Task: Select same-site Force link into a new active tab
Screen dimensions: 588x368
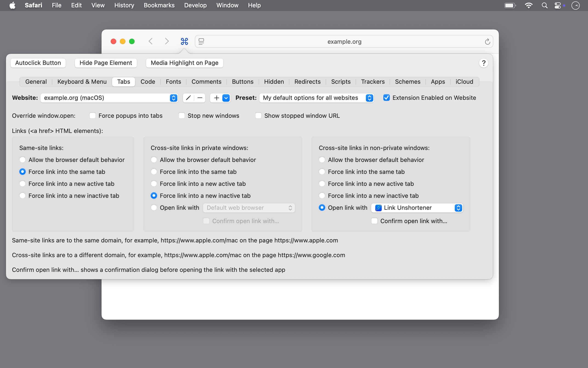Action: coord(22,184)
